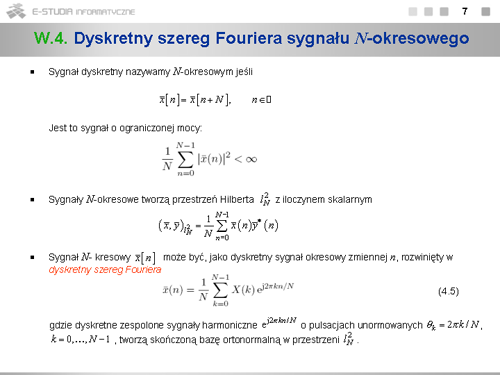Click the discrete Fourier series formula
Screen dimensions: 500x375
click(x=229, y=290)
